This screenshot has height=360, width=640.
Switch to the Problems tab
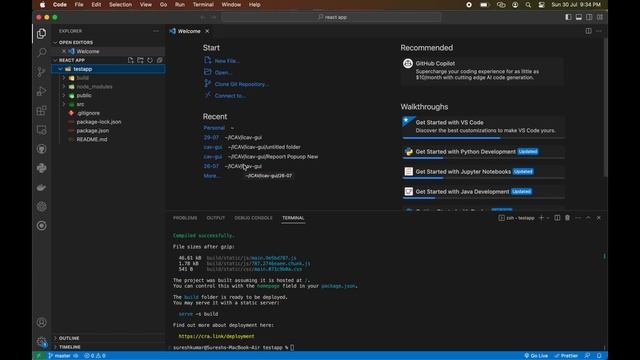click(185, 218)
